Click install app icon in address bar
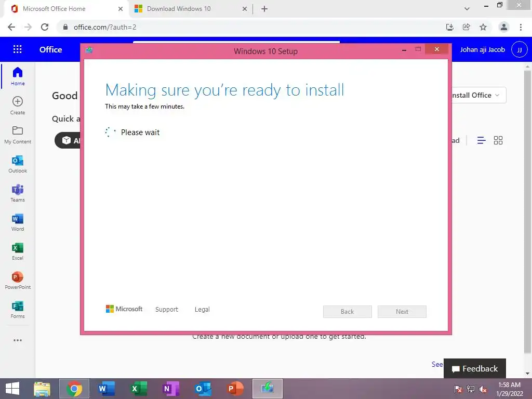 [x=450, y=27]
